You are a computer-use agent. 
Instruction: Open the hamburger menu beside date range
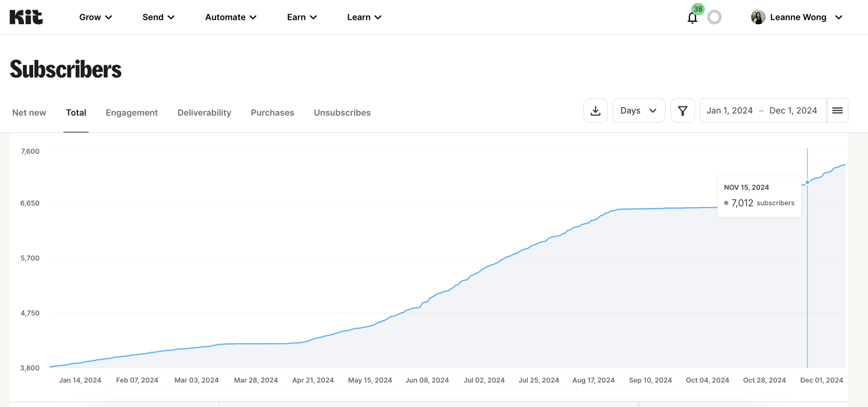coord(837,110)
